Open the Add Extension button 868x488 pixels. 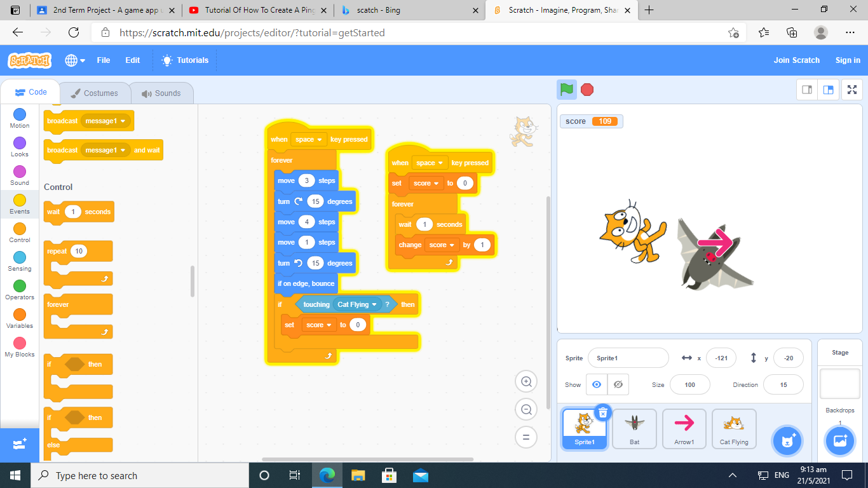coord(19,444)
